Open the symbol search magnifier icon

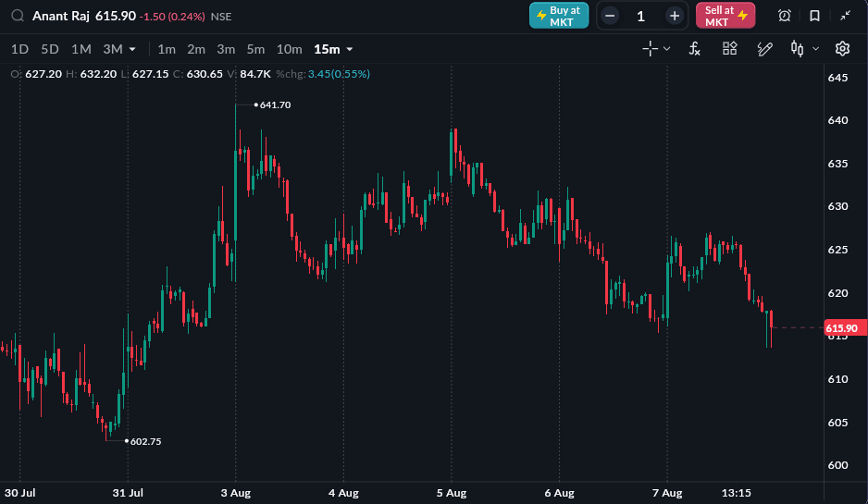pyautogui.click(x=18, y=16)
